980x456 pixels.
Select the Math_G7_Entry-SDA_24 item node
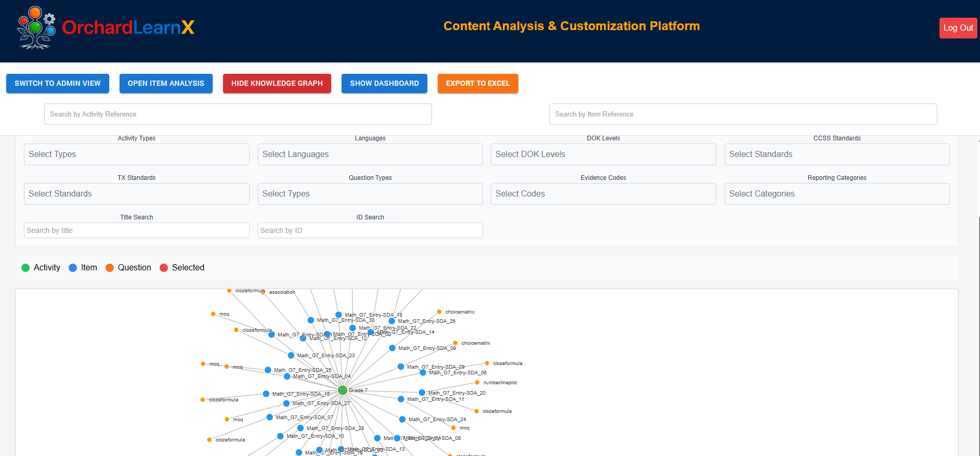point(402,420)
